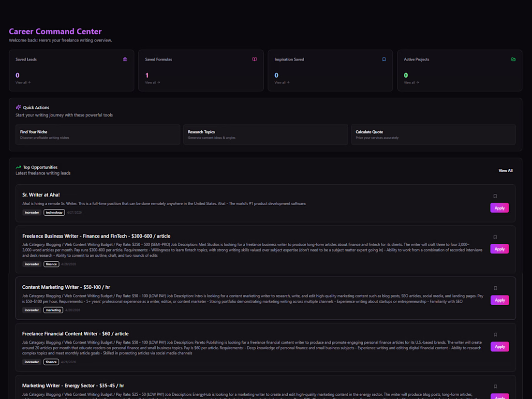
Task: Click inoreader tag on Content Marketing Writer lead
Action: 31,310
